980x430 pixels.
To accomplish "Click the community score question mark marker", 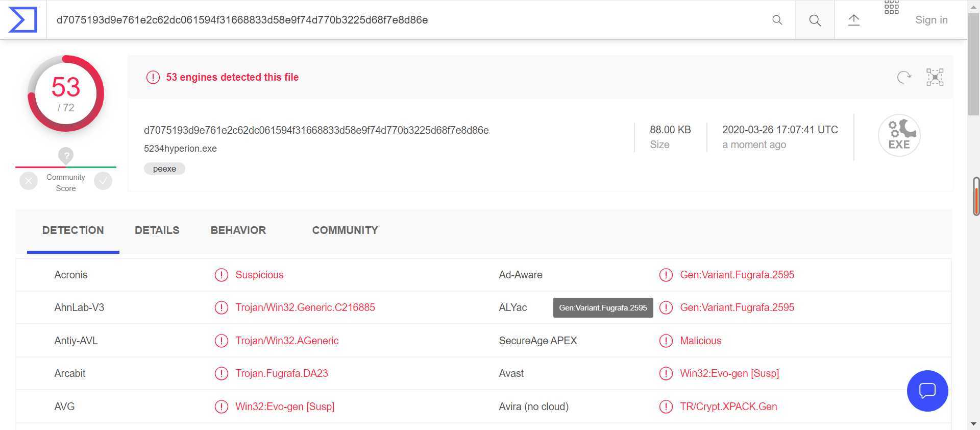I will click(66, 155).
